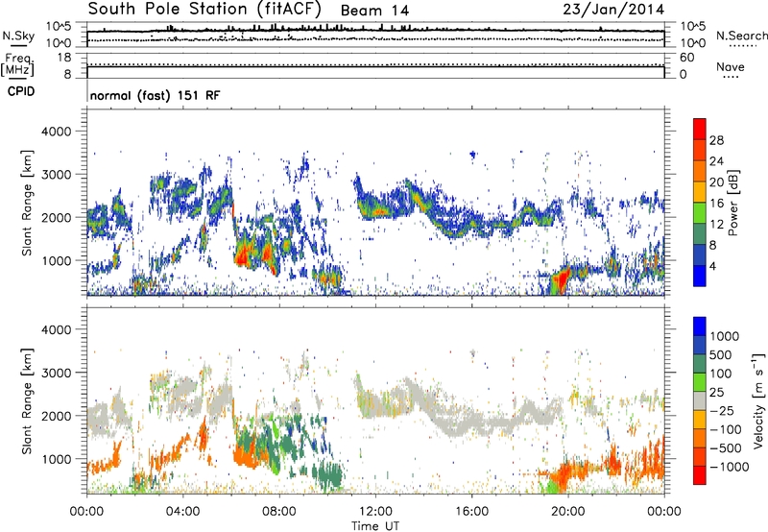Click the "Power [dB]" colorbar title

(733, 203)
